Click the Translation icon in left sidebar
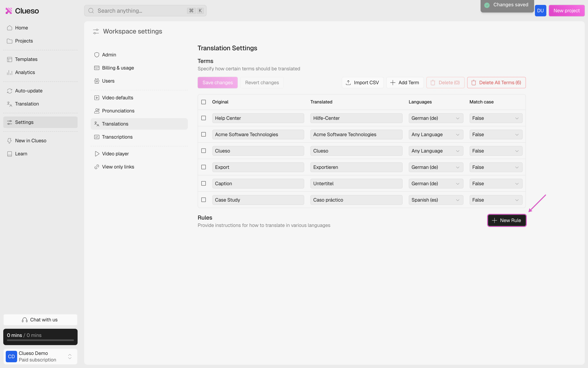The height and width of the screenshot is (368, 588). pos(9,104)
